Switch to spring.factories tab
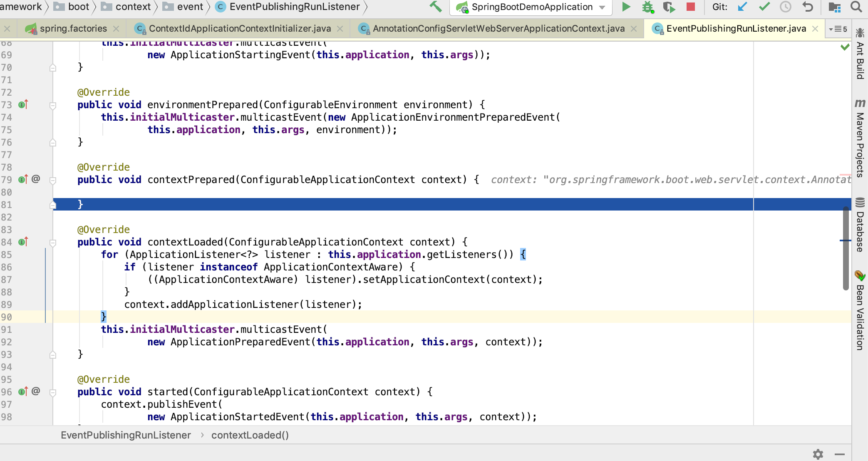Screen dimensions: 868x461 pyautogui.click(x=73, y=29)
